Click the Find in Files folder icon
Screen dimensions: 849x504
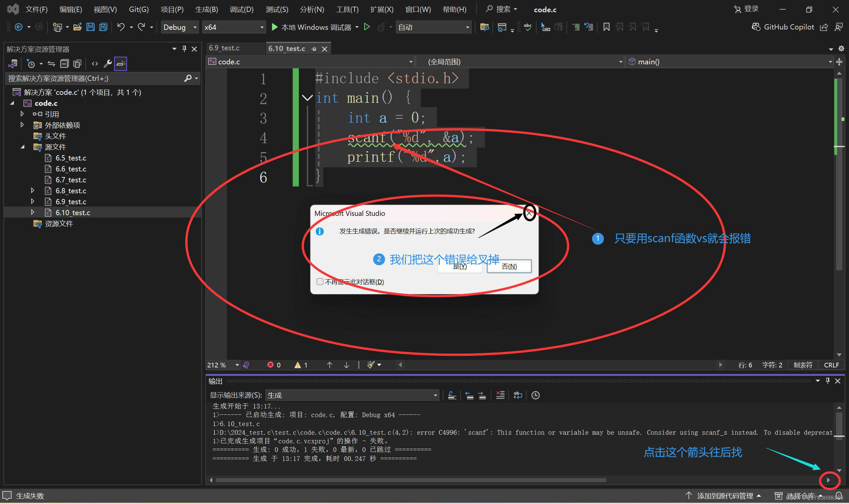click(485, 27)
